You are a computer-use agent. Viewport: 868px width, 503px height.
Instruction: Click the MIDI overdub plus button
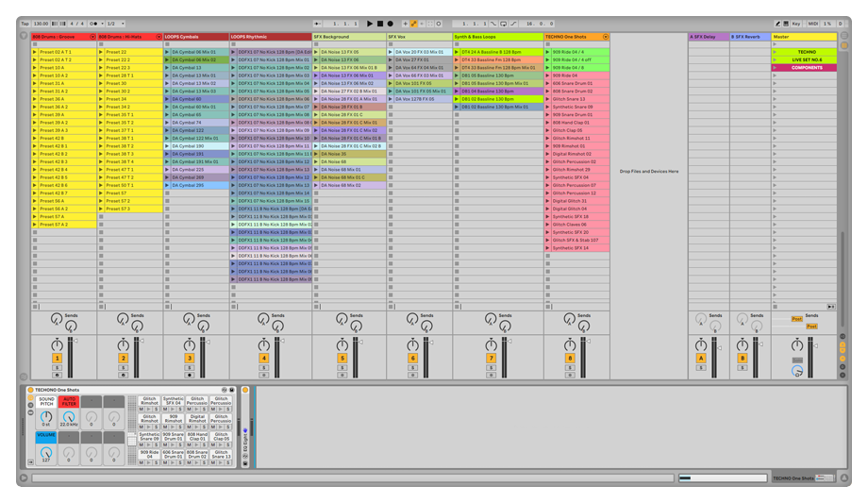[x=405, y=24]
